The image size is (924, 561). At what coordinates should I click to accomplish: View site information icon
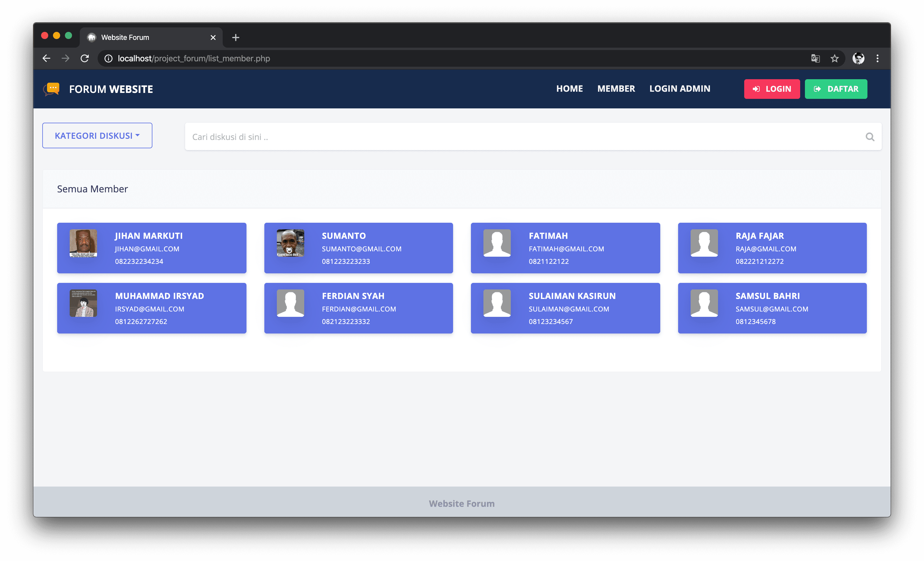[108, 58]
